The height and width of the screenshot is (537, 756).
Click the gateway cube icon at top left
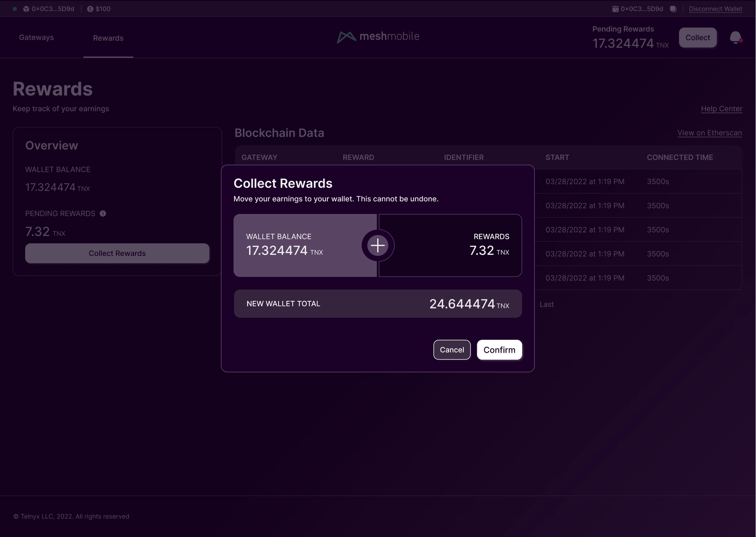(x=26, y=9)
